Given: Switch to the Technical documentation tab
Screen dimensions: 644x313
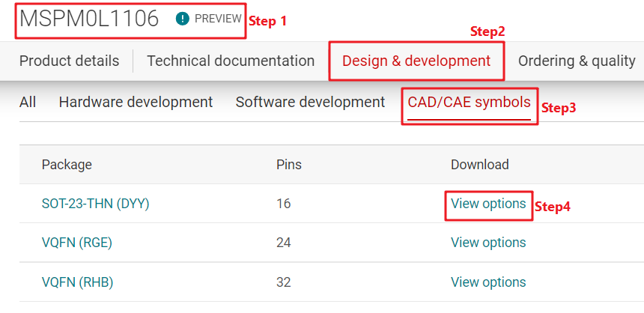Looking at the screenshot, I should pos(231,61).
